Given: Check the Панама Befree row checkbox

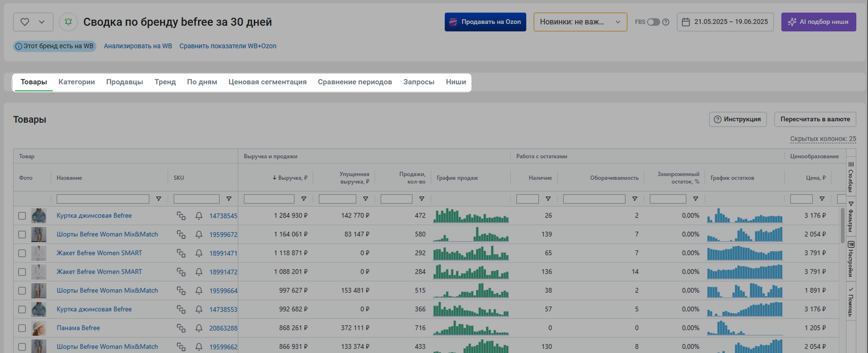Looking at the screenshot, I should [22, 328].
